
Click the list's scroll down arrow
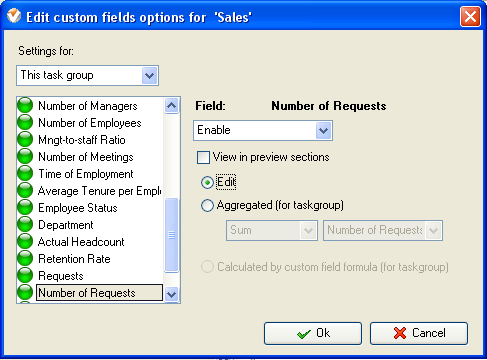tap(172, 294)
